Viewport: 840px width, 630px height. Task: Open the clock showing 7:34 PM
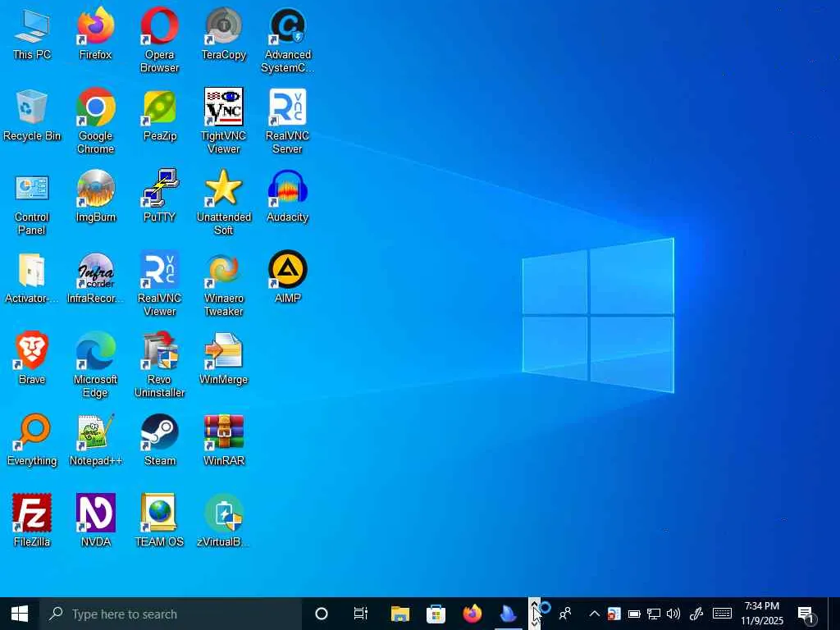[x=762, y=614]
